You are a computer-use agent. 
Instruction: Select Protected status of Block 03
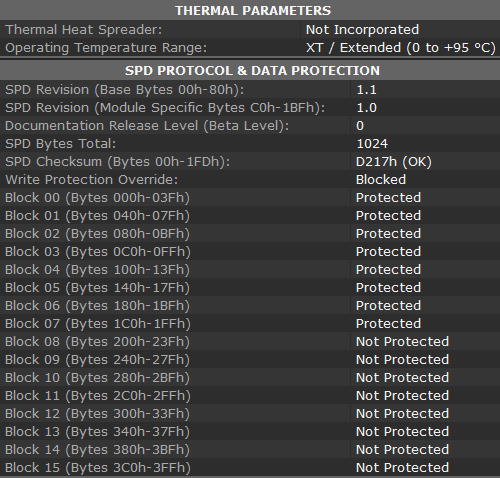coord(388,252)
